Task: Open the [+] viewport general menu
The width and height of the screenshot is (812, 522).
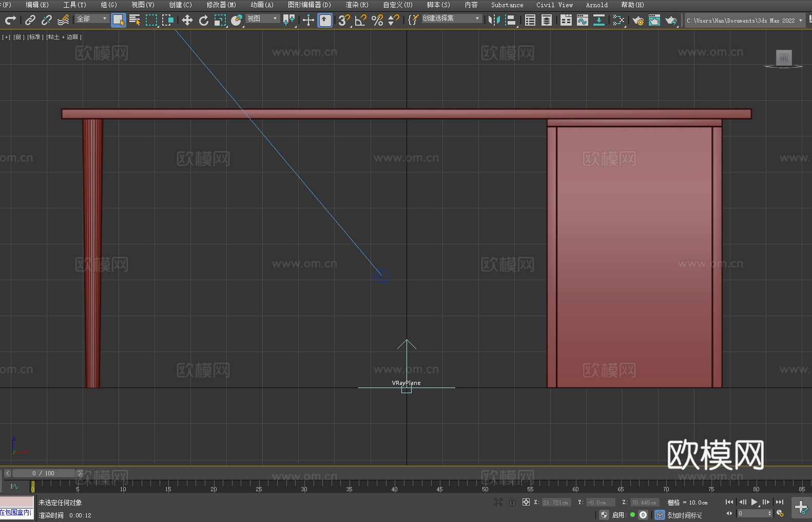Action: point(6,37)
